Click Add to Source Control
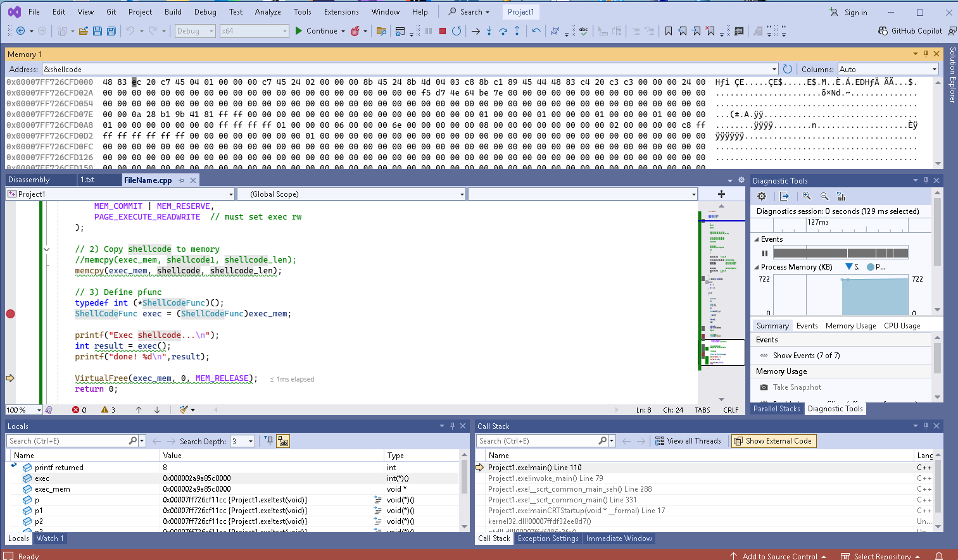Screen dimensions: 958x560 tap(779, 556)
